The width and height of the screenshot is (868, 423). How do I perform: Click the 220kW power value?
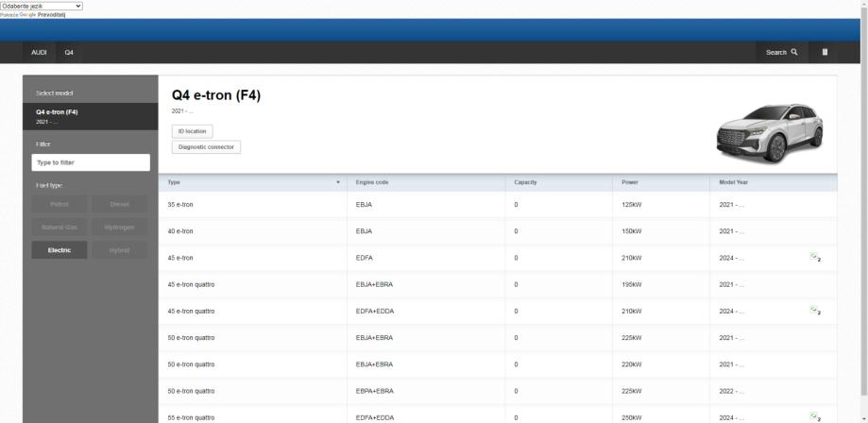[x=631, y=364]
